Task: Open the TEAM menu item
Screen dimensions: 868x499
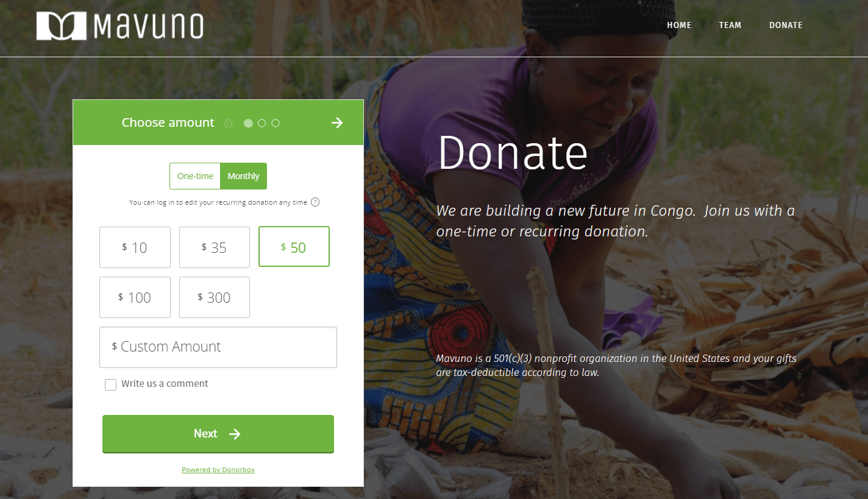Action: coord(730,25)
